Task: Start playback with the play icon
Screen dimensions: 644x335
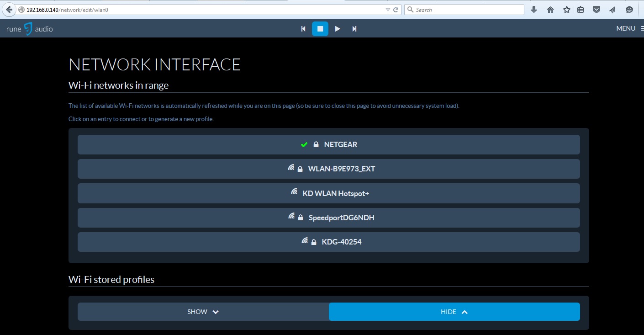Action: [x=338, y=29]
